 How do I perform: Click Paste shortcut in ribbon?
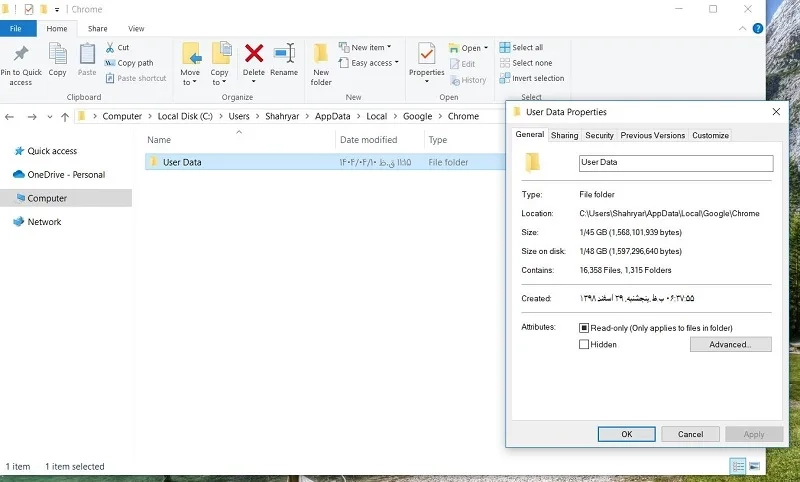point(136,78)
